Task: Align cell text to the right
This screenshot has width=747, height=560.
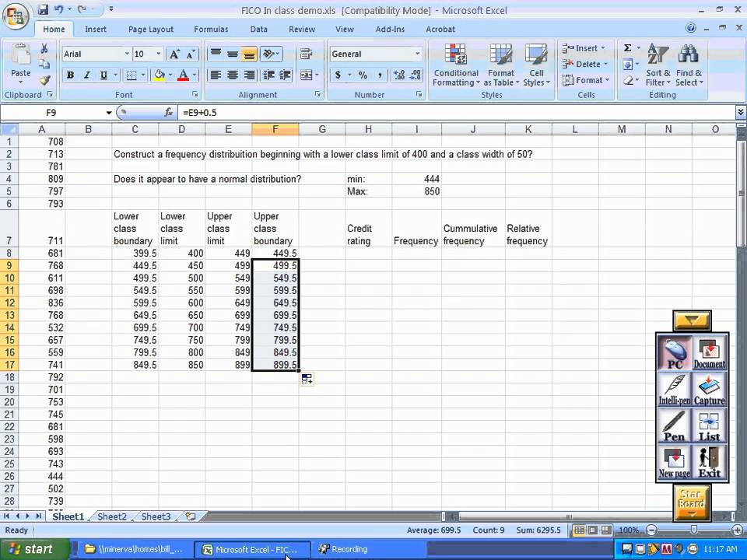Action: coord(249,75)
